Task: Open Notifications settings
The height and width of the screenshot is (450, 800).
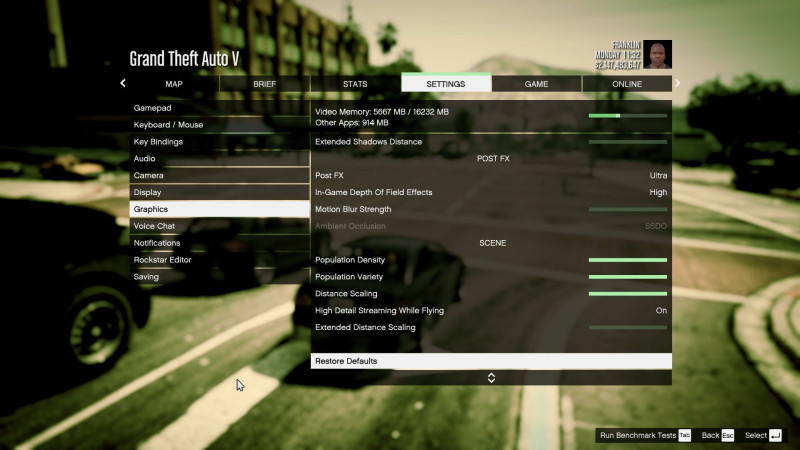Action: [x=219, y=243]
